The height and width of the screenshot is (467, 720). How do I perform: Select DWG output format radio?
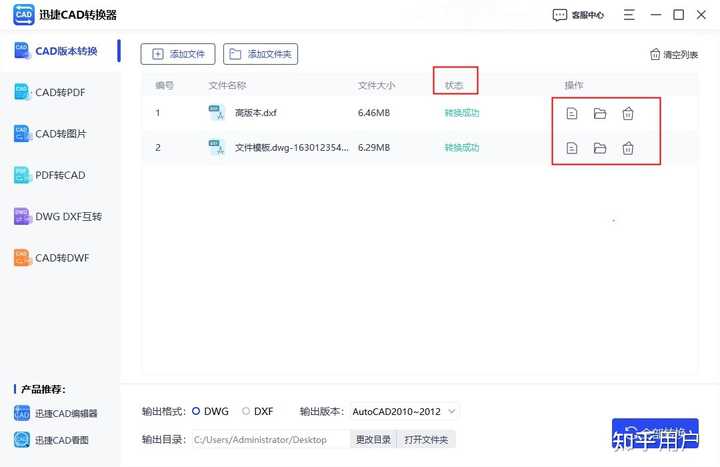[196, 411]
